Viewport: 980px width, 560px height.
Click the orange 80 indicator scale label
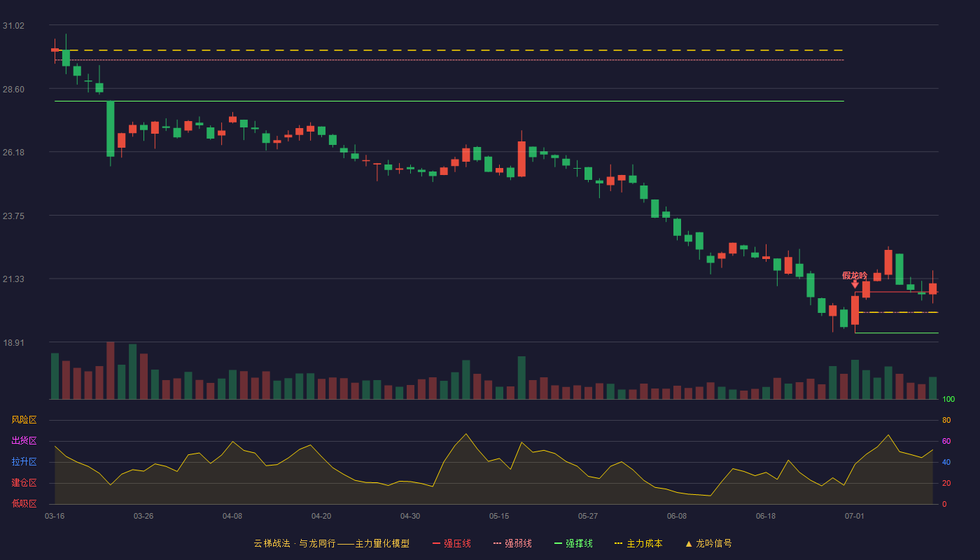click(x=946, y=420)
